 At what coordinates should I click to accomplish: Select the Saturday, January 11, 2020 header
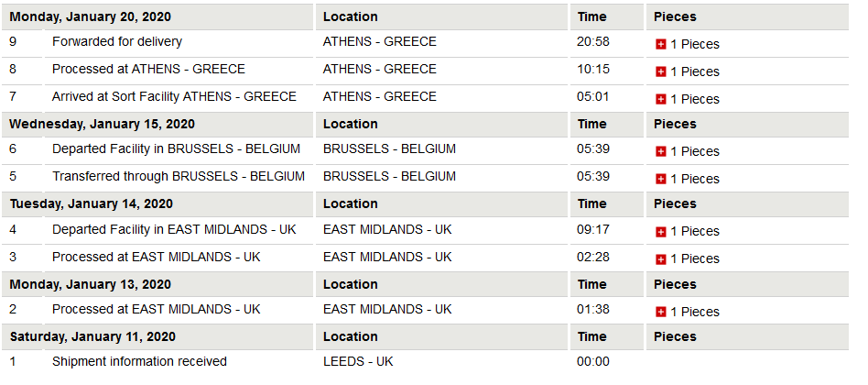coord(92,336)
